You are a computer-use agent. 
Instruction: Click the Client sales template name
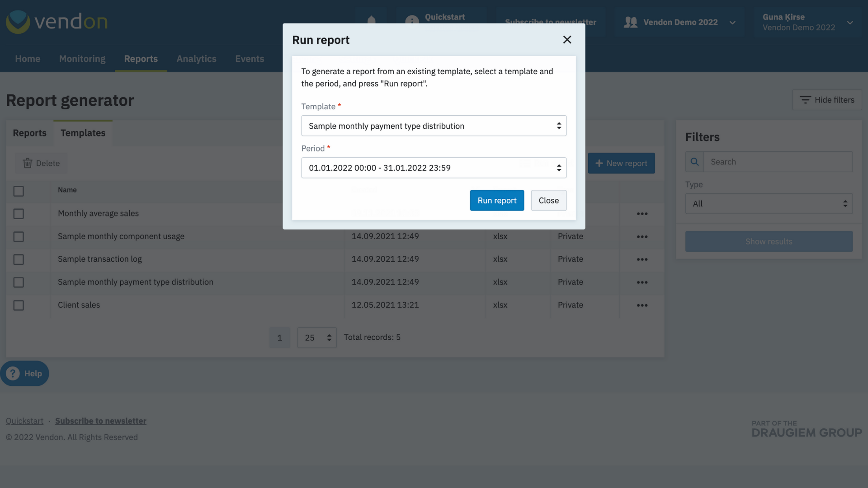79,305
